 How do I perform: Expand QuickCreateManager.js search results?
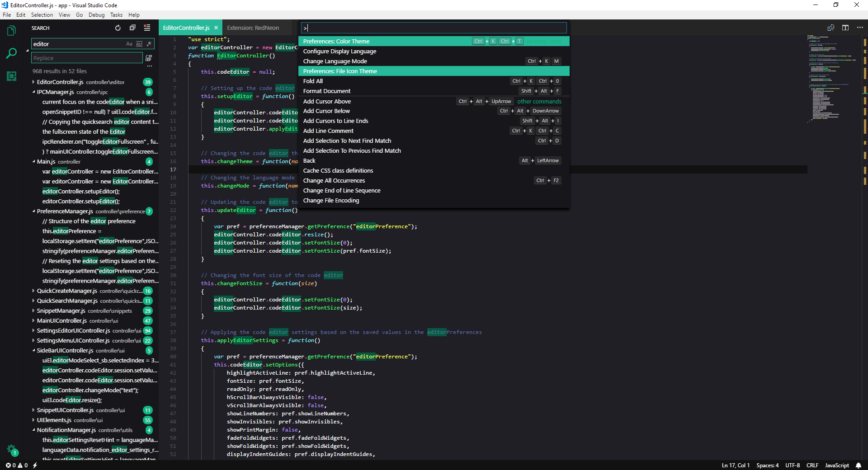pos(33,291)
